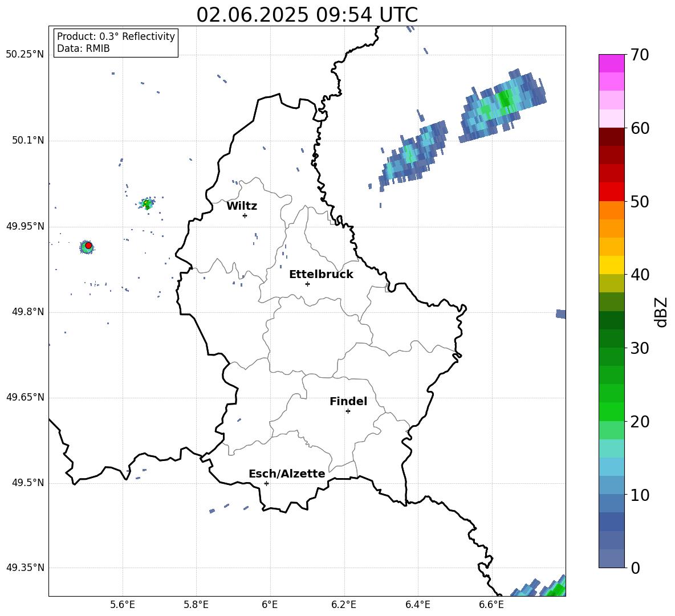Click the red radar location dot
Image resolution: width=675 pixels, height=616 pixels.
88,246
